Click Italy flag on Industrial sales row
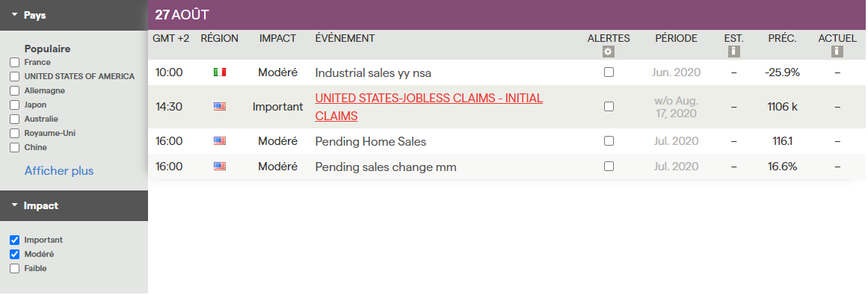Viewport: 868px width, 295px height. [x=220, y=72]
